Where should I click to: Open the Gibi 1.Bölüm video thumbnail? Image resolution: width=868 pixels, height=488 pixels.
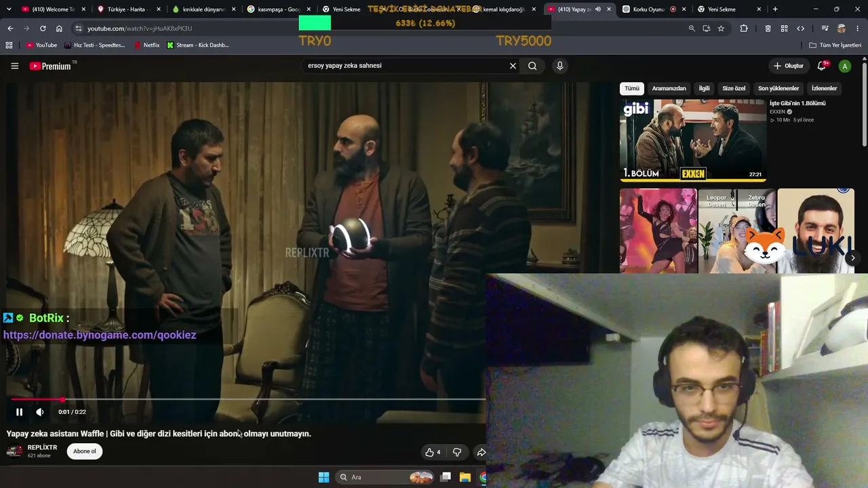click(693, 140)
